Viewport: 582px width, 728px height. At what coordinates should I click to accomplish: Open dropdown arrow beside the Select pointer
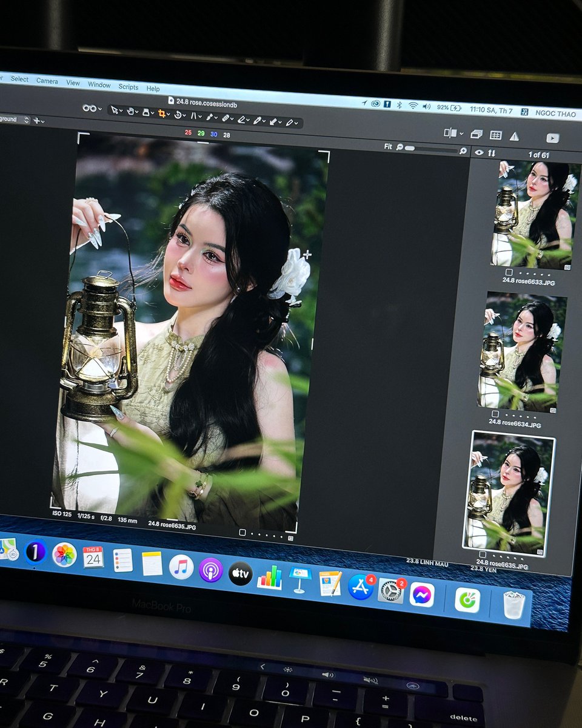click(x=121, y=110)
